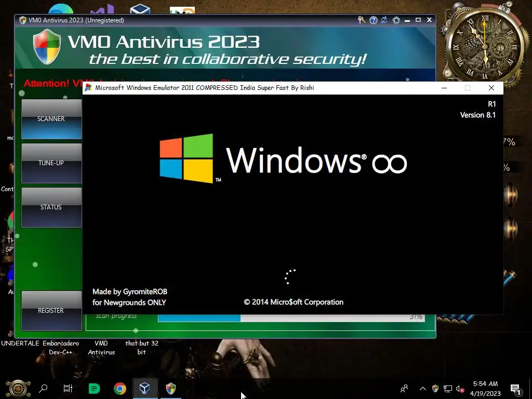Click the security shield tray icon

(x=435, y=388)
